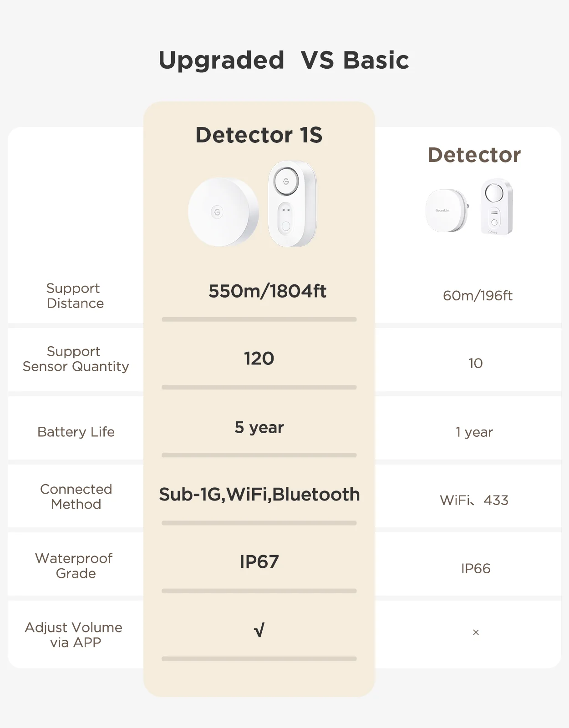Viewport: 569px width, 728px height.
Task: Select the Detector 1S column heading
Action: [259, 135]
